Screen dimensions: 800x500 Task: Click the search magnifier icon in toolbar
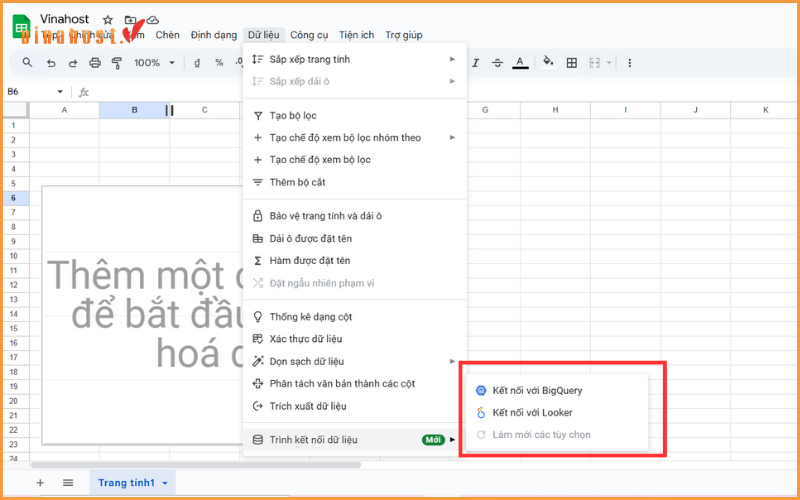28,63
